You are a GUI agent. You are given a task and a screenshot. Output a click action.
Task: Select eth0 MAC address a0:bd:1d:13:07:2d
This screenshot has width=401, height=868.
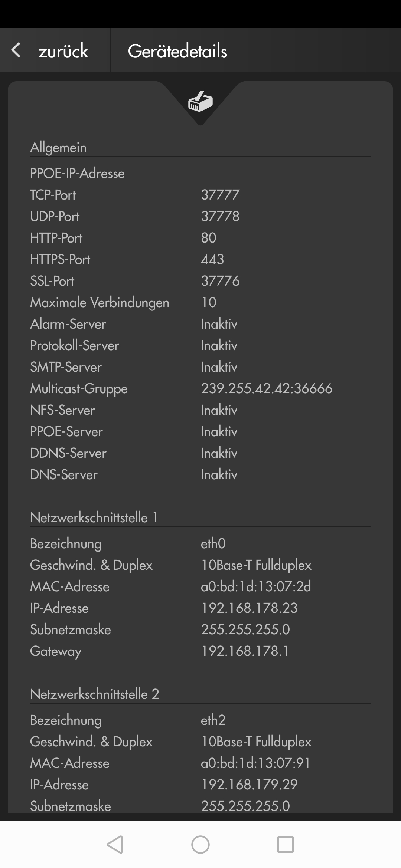(x=256, y=586)
